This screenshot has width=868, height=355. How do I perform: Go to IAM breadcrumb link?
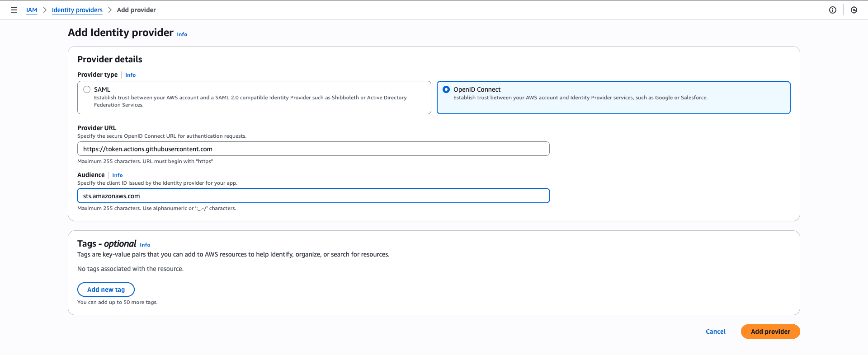coord(32,10)
